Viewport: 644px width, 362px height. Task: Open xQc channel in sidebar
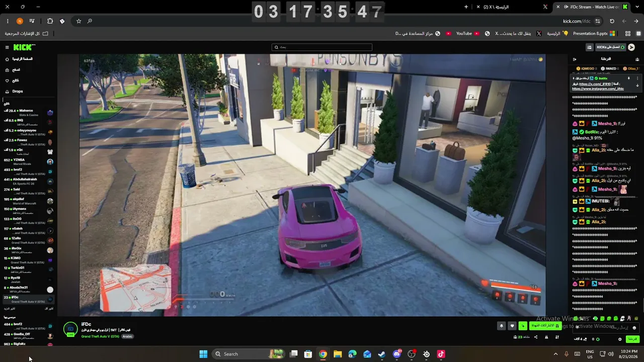[28, 152]
